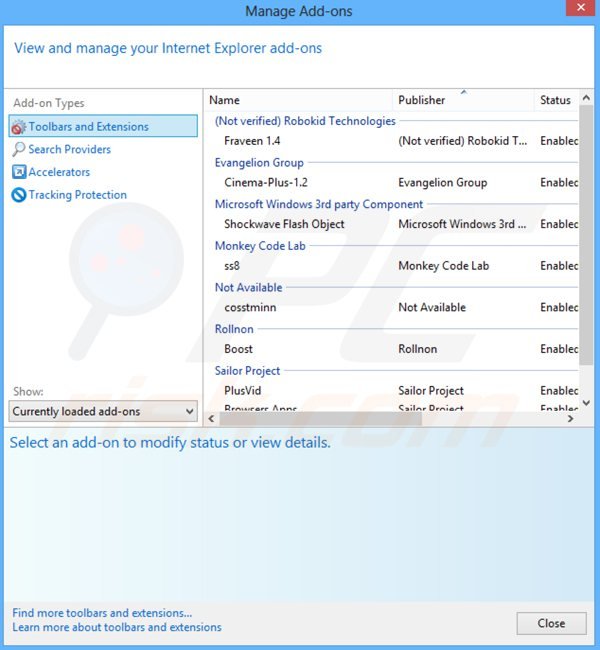Switch to the Accelerators add-on type

click(59, 172)
